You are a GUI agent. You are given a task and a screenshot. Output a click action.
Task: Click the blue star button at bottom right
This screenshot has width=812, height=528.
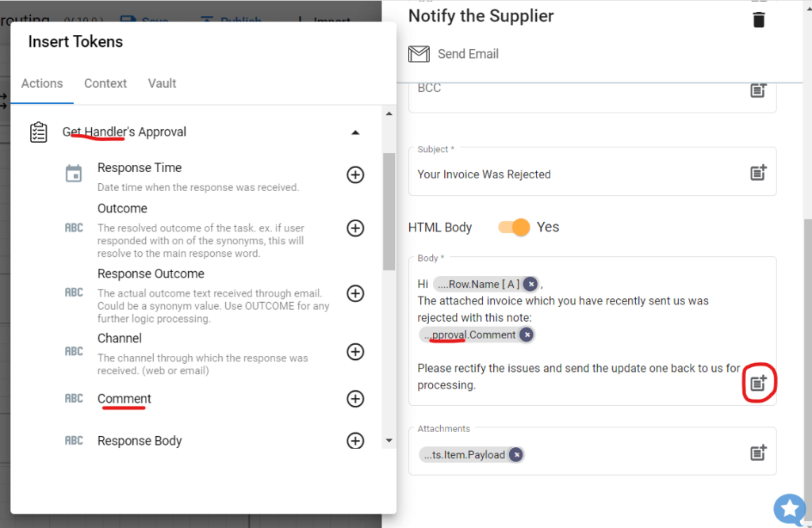tap(790, 510)
